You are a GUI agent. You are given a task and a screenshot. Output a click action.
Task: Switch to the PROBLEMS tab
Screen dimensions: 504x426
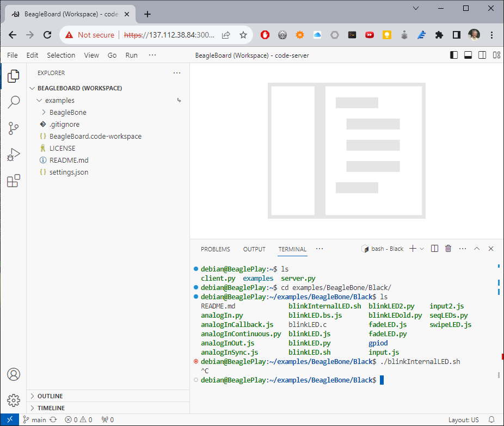tap(215, 249)
